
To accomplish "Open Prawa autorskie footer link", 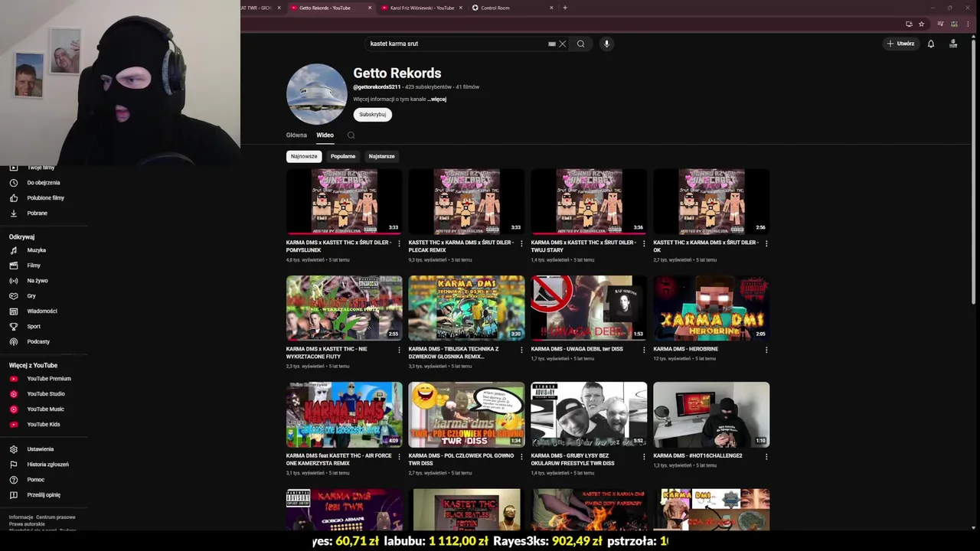I will 27,524.
